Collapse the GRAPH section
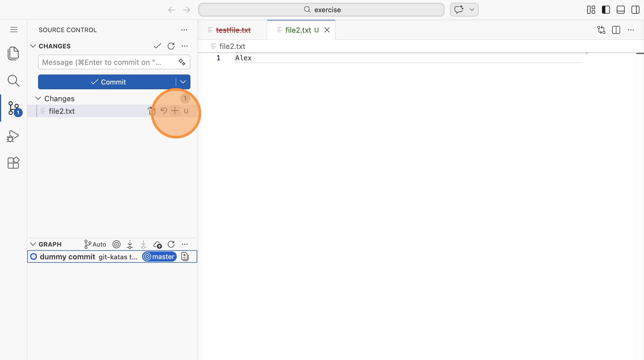644x360 pixels. (33, 244)
